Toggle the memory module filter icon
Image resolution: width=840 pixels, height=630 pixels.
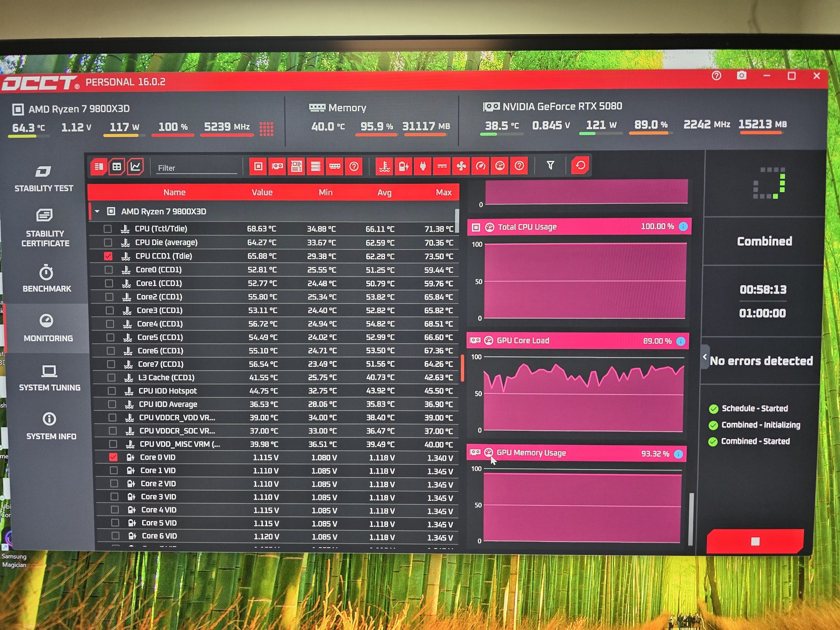click(x=335, y=166)
